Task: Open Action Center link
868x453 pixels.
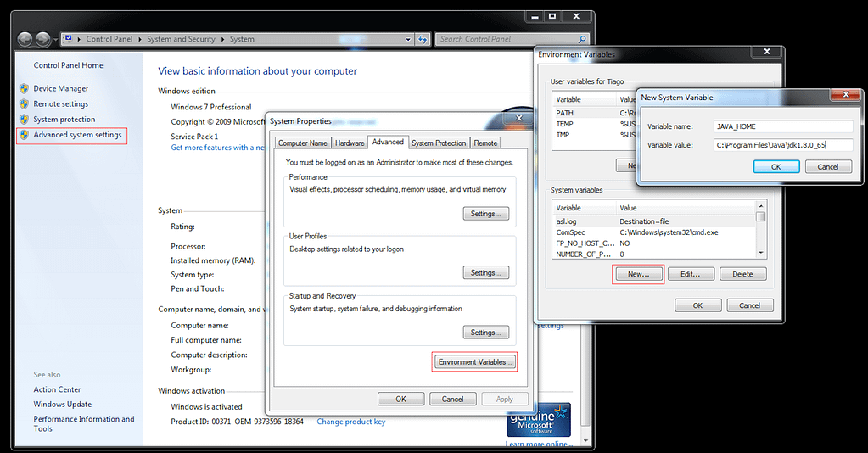Action: (x=57, y=390)
